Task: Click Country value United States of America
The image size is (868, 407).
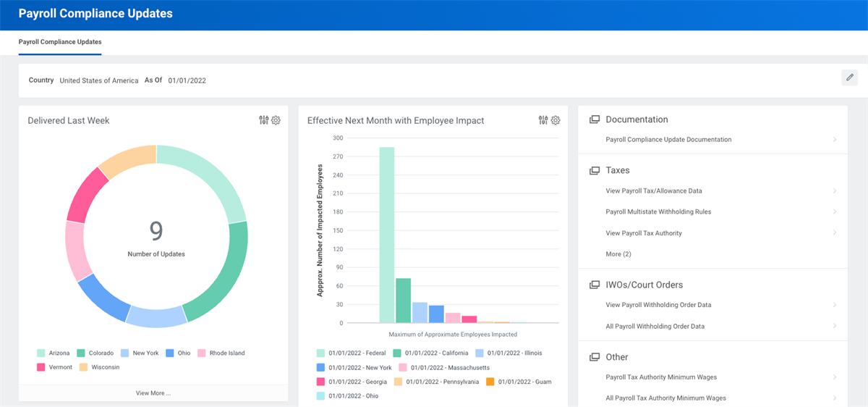Action: [99, 80]
